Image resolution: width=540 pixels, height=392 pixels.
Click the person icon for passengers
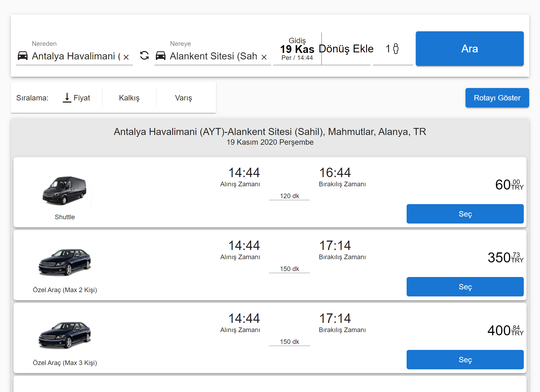tap(396, 49)
